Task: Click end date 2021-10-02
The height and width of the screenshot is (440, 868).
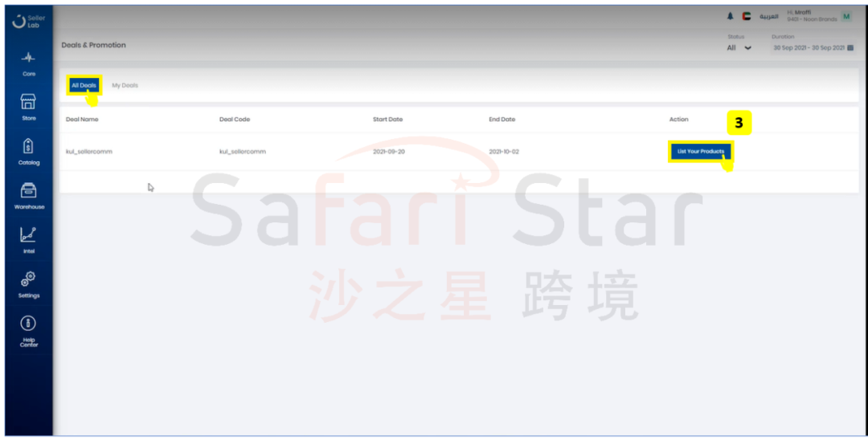Action: click(x=504, y=152)
